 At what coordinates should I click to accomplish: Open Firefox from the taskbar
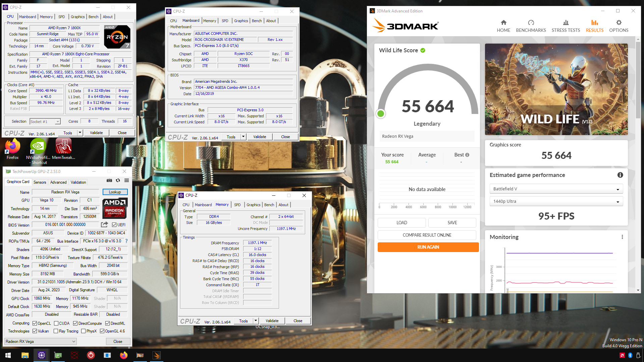[x=123, y=355]
